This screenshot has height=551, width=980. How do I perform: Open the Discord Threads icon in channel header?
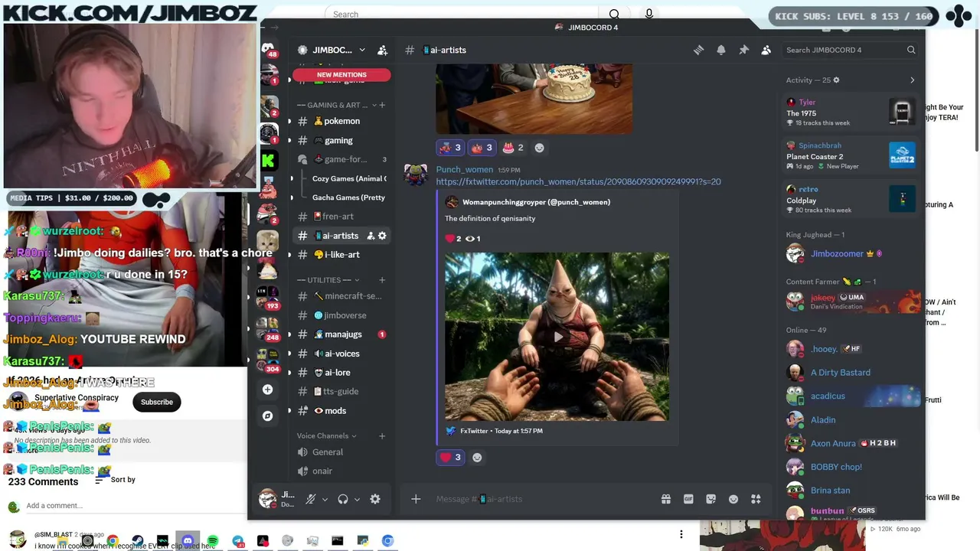(x=698, y=50)
